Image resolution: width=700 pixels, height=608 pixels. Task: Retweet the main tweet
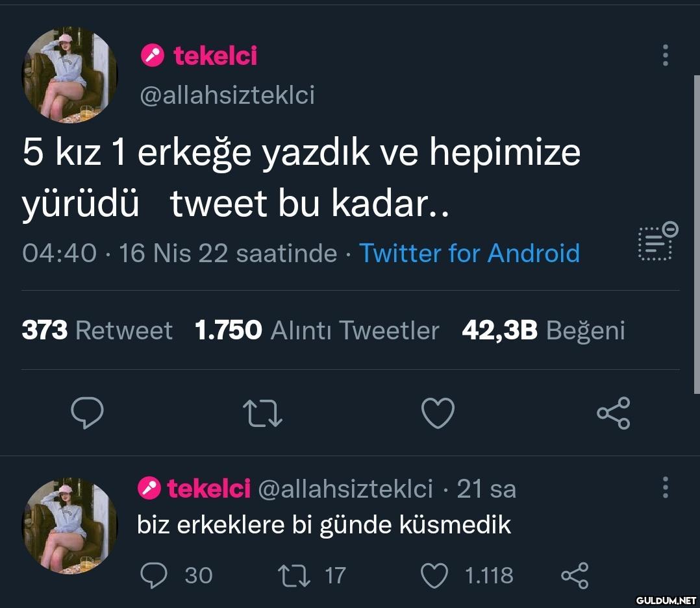[262, 413]
